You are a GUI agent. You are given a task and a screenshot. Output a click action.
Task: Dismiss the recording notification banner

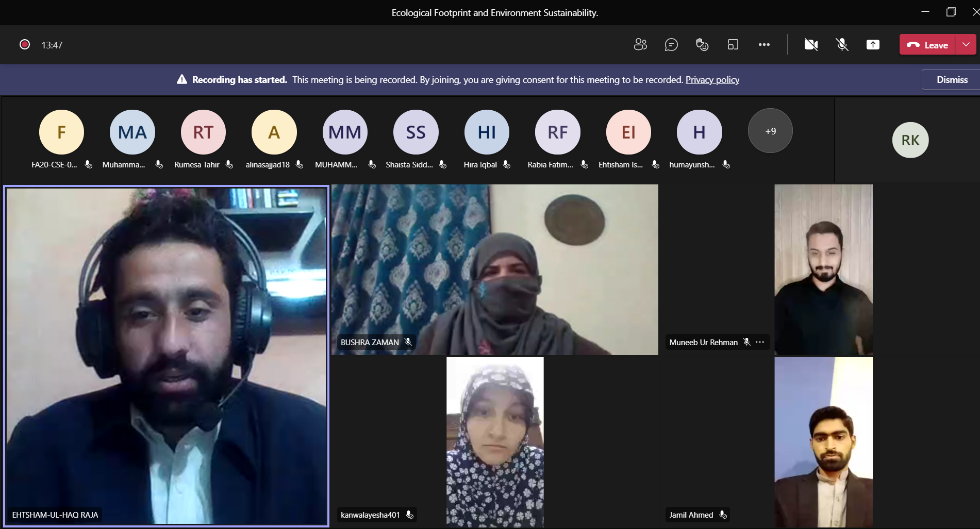click(x=952, y=80)
